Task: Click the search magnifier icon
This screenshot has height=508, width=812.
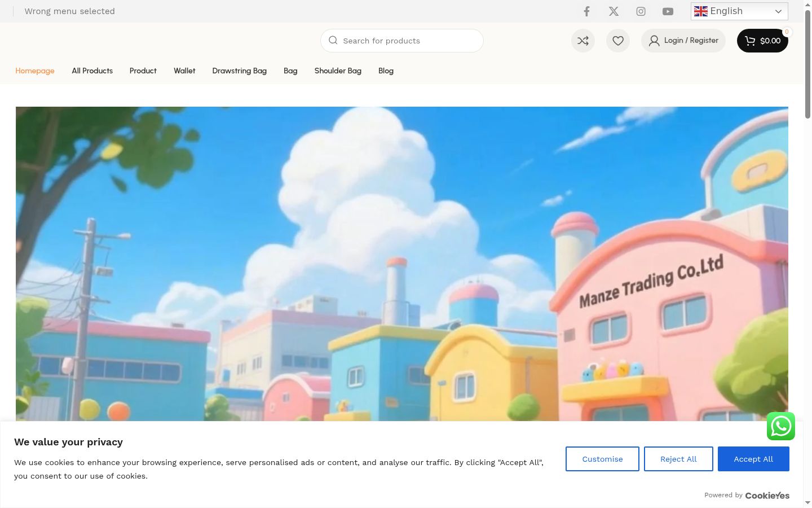Action: [x=333, y=41]
